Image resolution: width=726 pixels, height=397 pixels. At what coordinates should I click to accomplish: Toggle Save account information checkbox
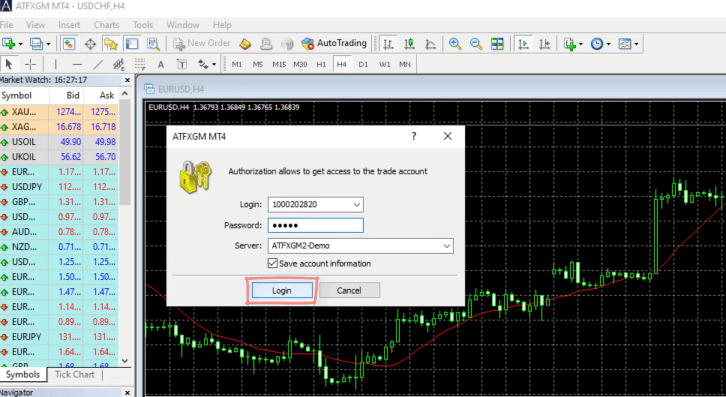click(272, 263)
